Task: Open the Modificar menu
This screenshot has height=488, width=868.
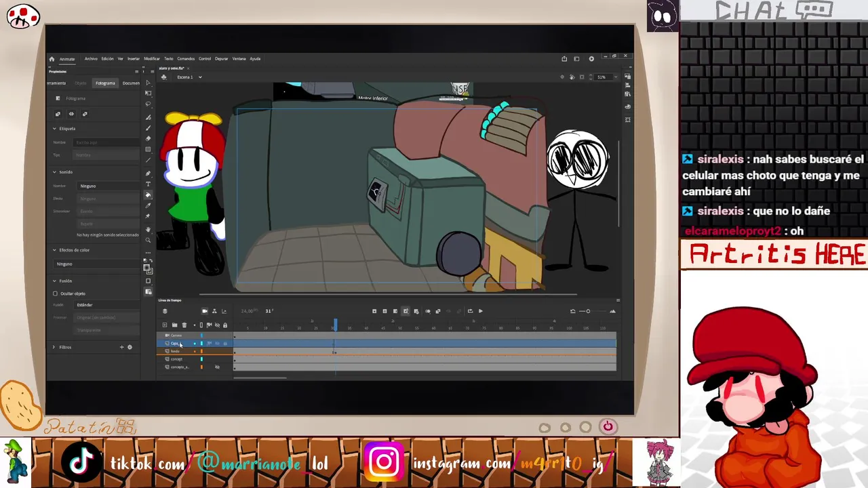Action: pyautogui.click(x=152, y=59)
